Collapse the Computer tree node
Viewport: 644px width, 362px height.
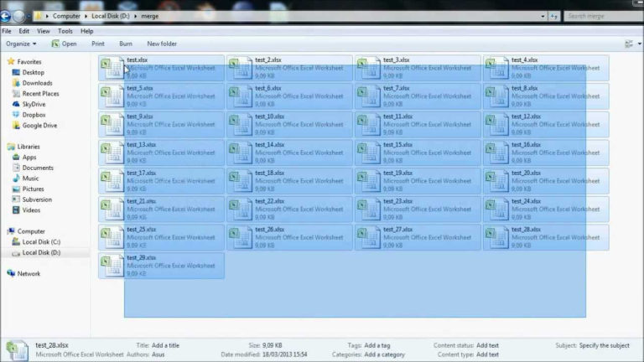click(x=4, y=231)
